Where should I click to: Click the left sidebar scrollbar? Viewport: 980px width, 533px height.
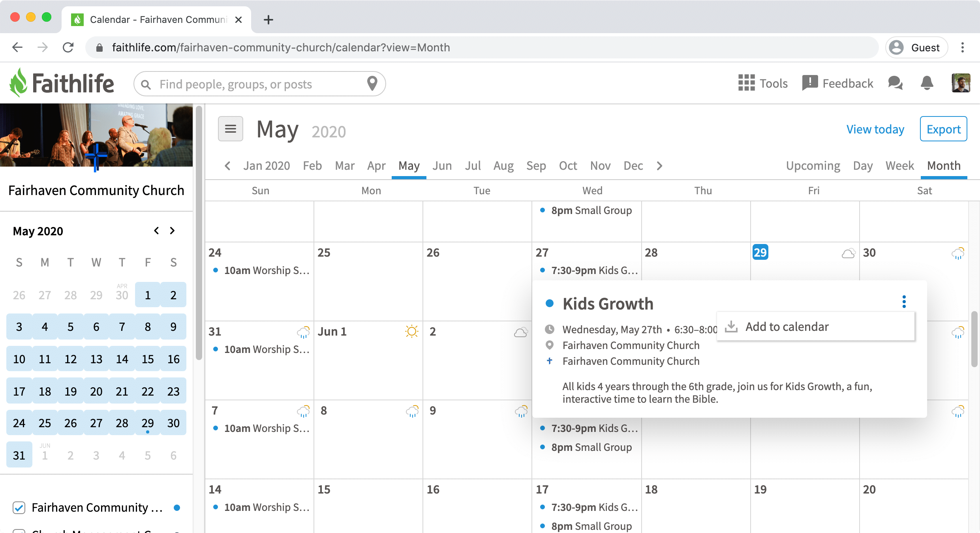pos(199,233)
